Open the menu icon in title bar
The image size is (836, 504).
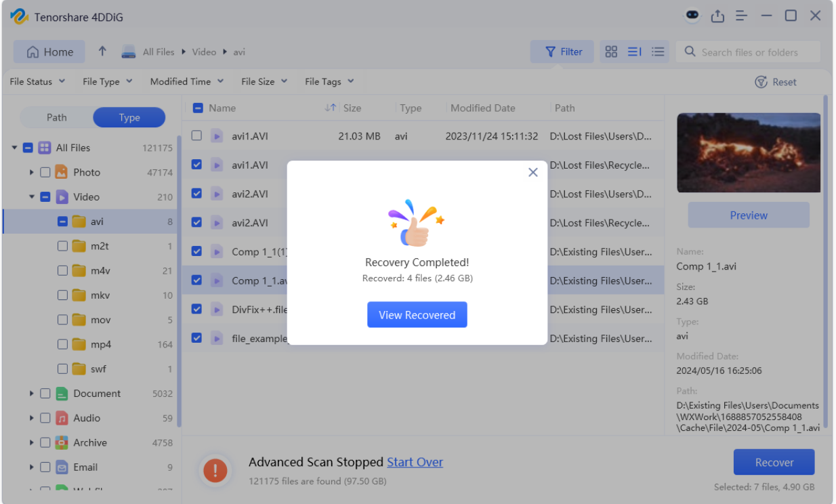pyautogui.click(x=742, y=16)
